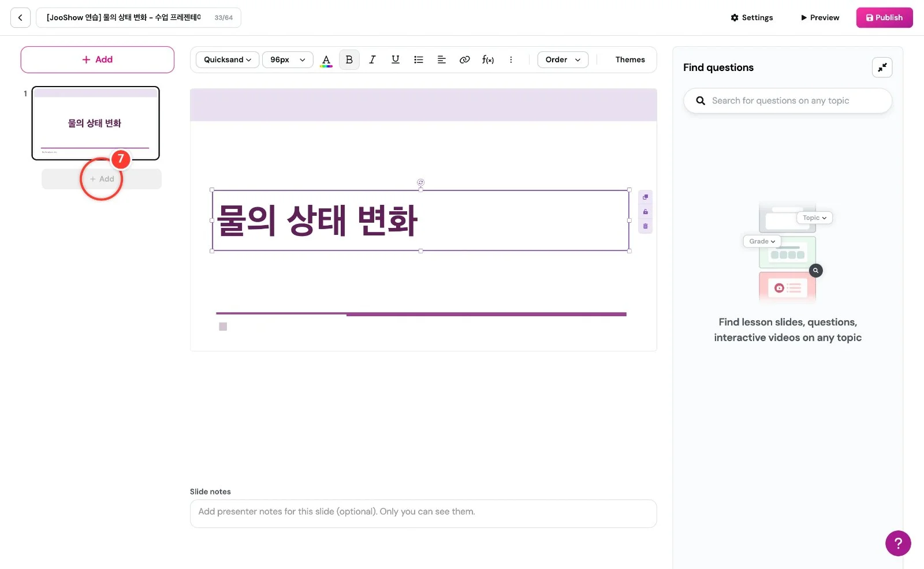Click the presentation title field
This screenshot has height=569, width=924.
tap(139, 18)
